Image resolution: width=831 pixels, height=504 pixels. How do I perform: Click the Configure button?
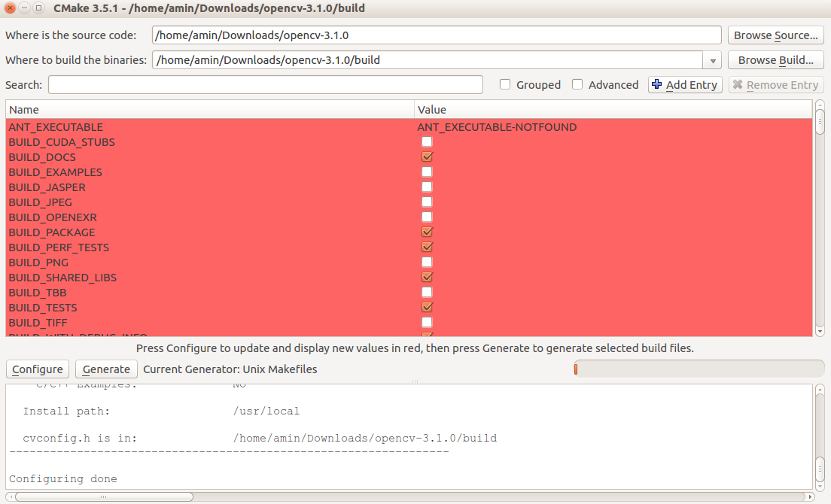click(37, 369)
